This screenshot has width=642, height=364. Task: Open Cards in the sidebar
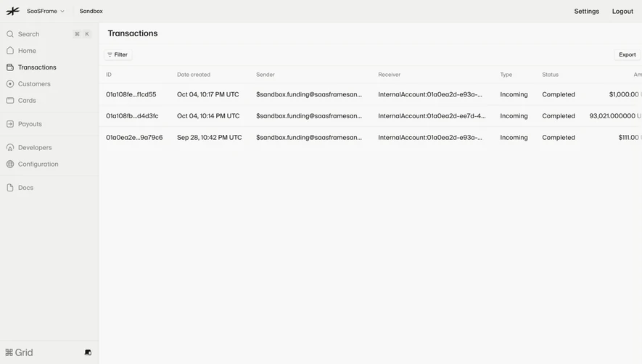pos(27,100)
